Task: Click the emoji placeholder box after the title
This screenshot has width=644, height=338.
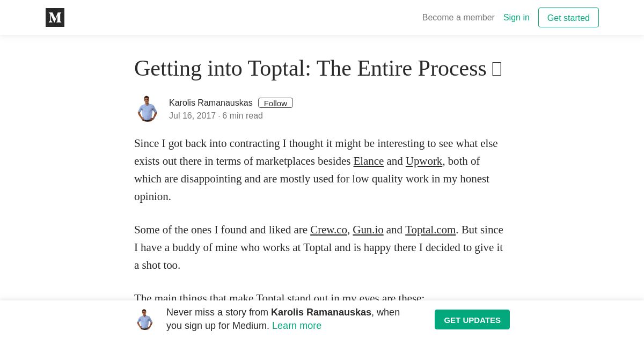Action: 497,69
